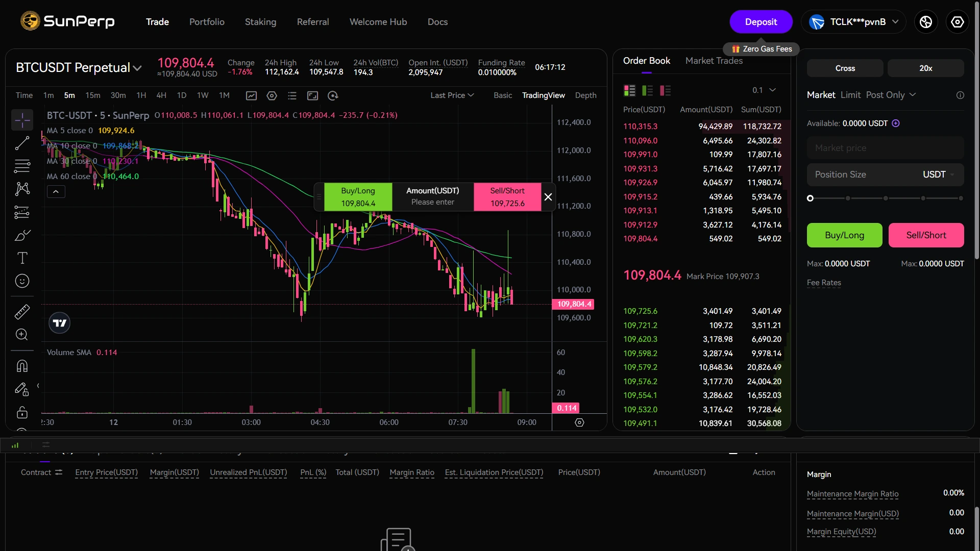980x551 pixels.
Task: Switch chart view to Depth
Action: tap(585, 95)
